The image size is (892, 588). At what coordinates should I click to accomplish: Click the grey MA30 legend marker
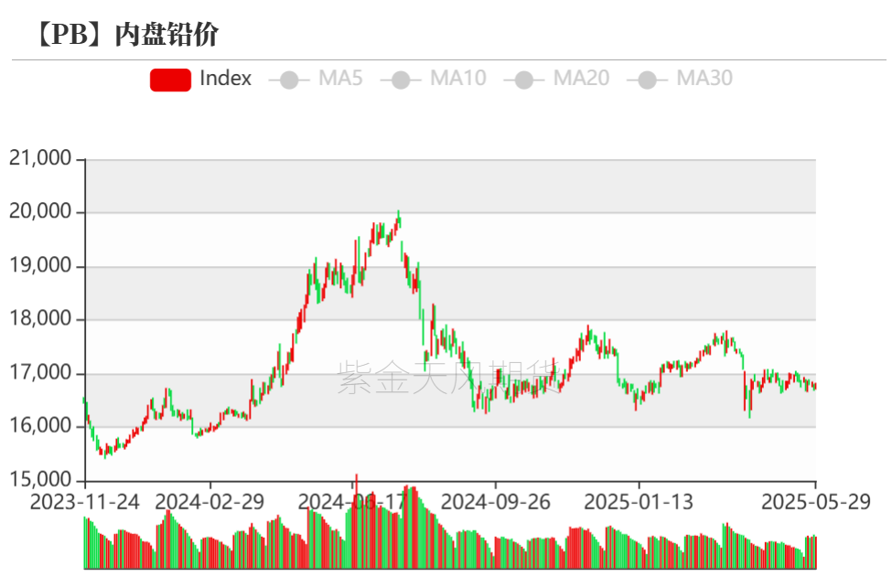coord(648,80)
